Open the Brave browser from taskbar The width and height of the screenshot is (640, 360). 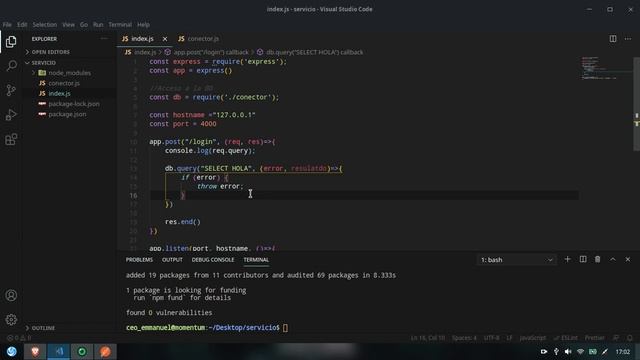[35, 351]
